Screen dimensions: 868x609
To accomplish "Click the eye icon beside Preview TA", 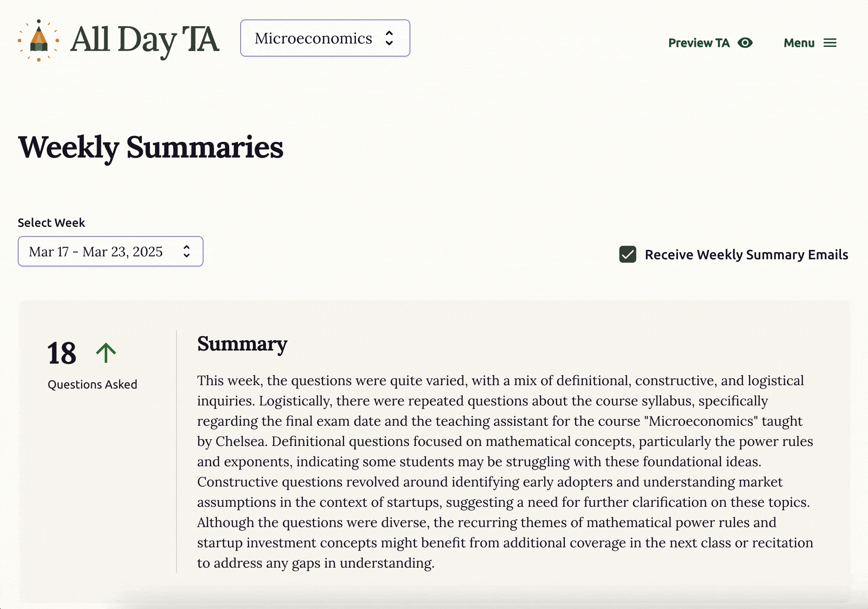I will (745, 43).
